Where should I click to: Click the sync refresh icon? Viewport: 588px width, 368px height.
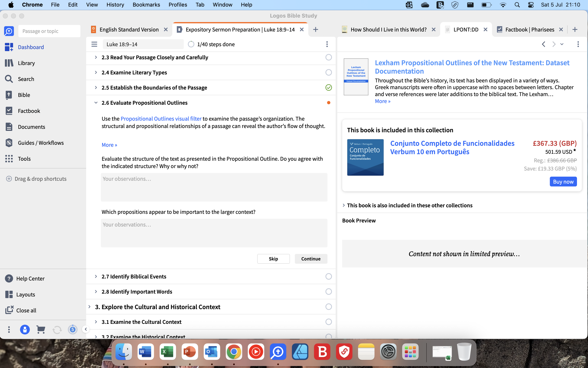coord(57,330)
